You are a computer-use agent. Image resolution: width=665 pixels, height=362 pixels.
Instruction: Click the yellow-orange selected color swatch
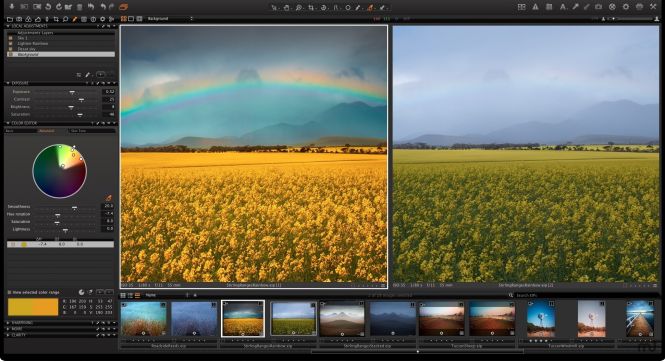(x=33, y=307)
